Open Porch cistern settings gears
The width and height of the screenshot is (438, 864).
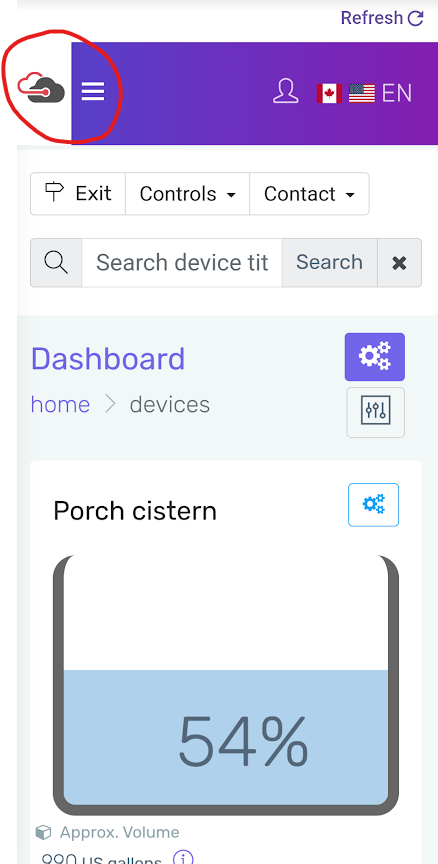click(x=374, y=505)
